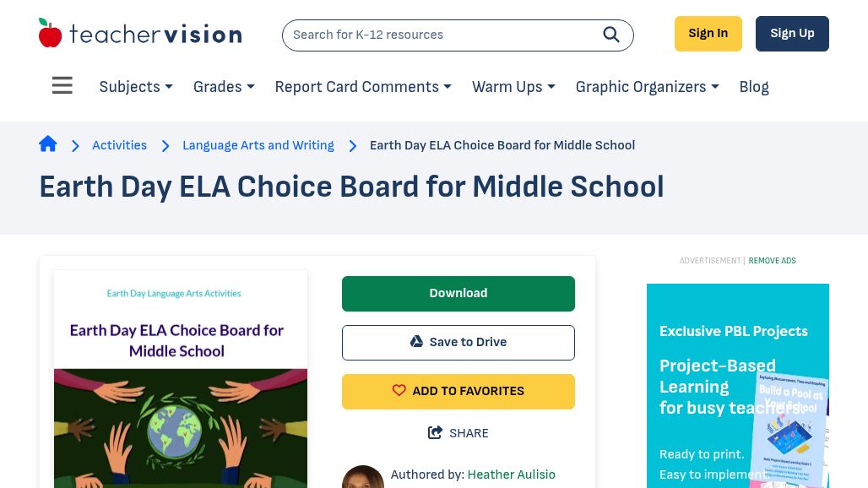Open the Grades dropdown
This screenshot has width=868, height=488.
point(224,87)
